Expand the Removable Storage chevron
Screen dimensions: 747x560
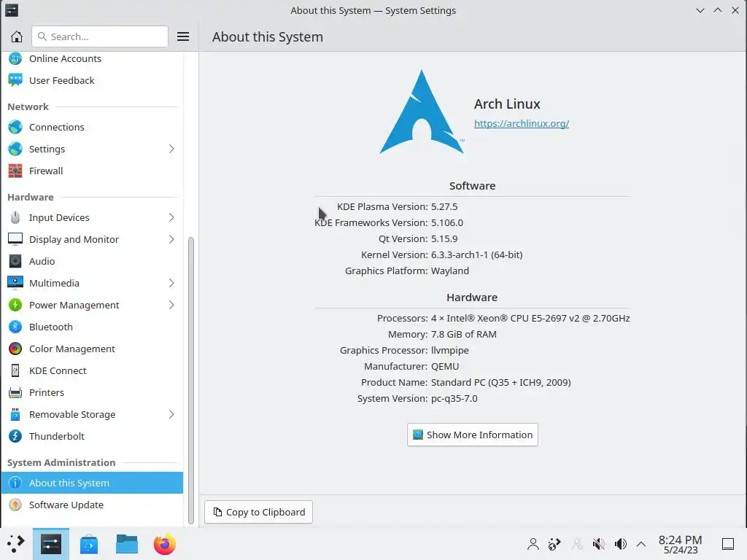171,415
